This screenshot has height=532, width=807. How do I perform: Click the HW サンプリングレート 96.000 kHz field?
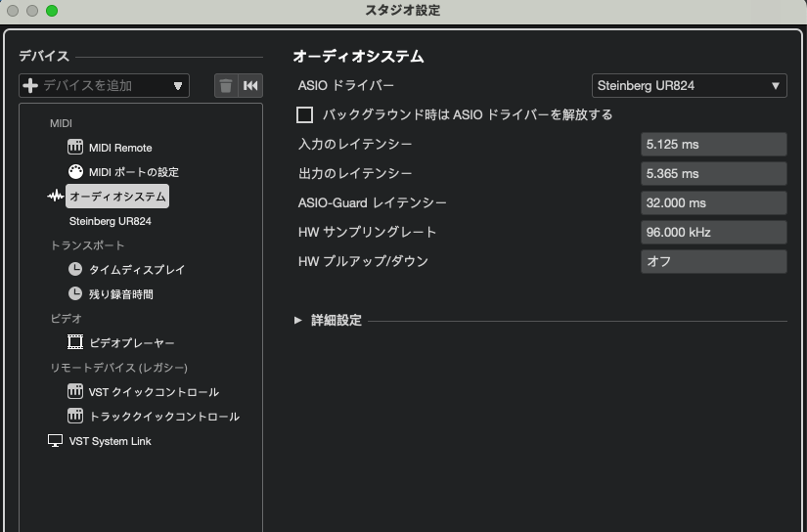[713, 233]
